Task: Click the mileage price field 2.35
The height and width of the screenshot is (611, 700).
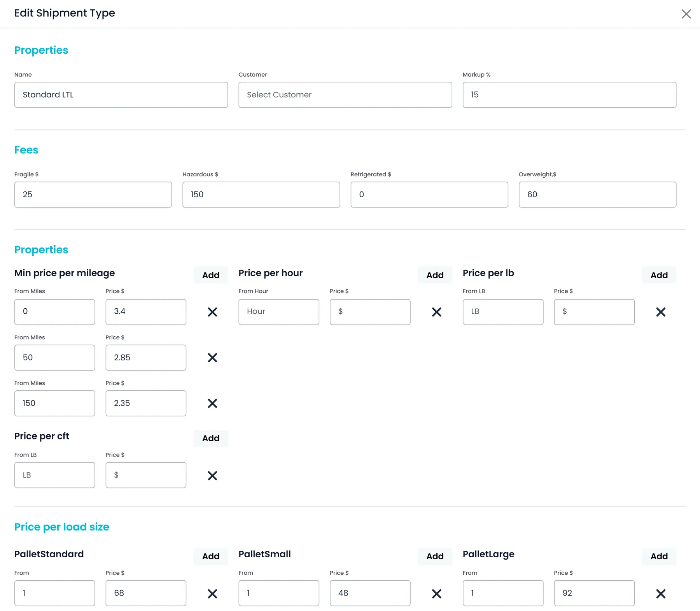Action: [x=146, y=403]
